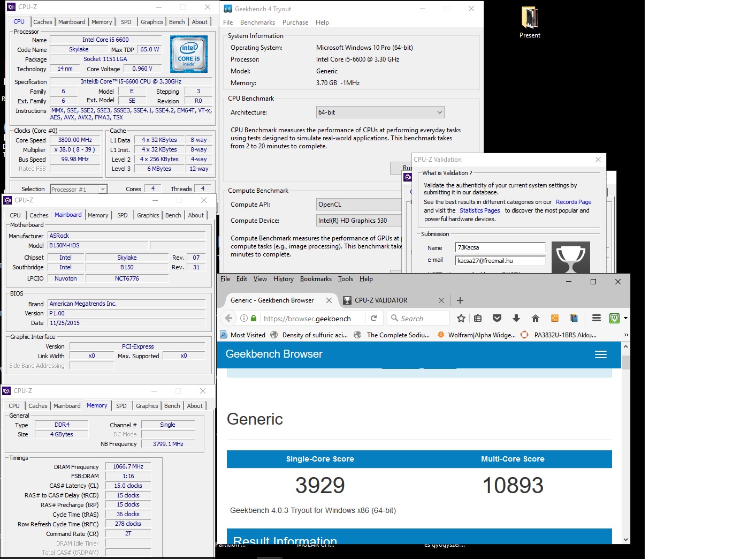
Task: Open the Present folder on desktop
Action: [x=530, y=22]
